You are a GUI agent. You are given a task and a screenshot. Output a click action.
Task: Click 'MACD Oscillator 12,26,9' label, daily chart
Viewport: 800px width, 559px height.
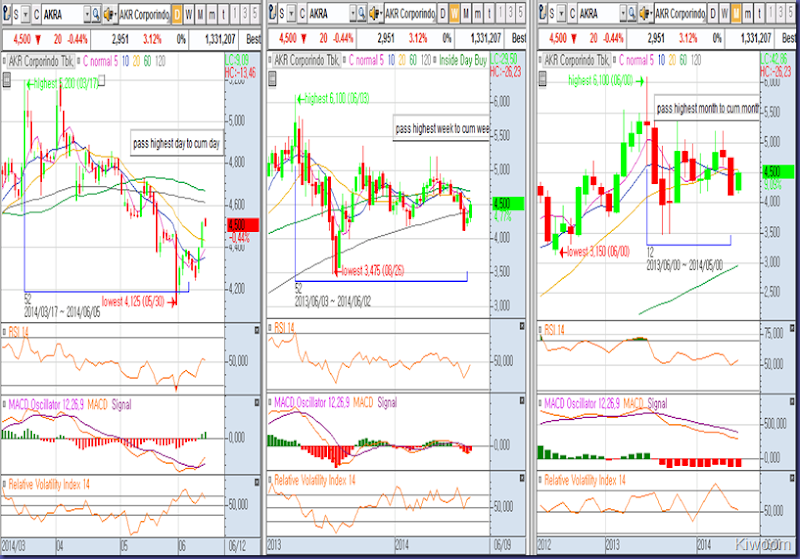pos(46,405)
